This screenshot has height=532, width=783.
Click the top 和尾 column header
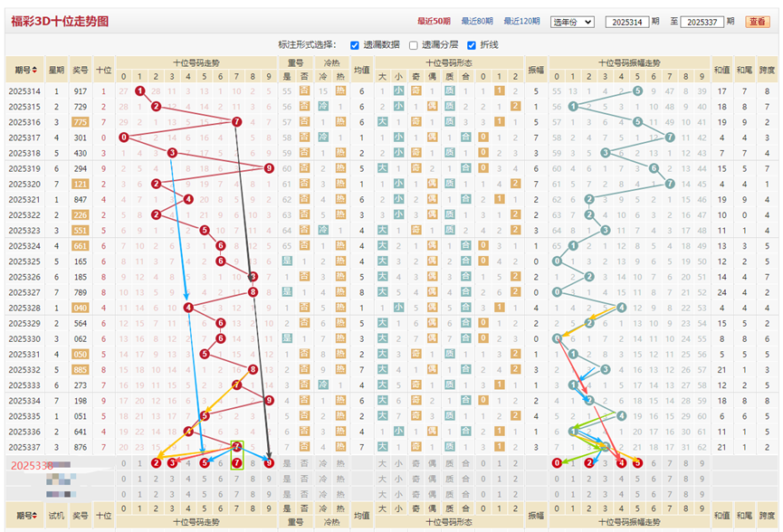pyautogui.click(x=744, y=70)
